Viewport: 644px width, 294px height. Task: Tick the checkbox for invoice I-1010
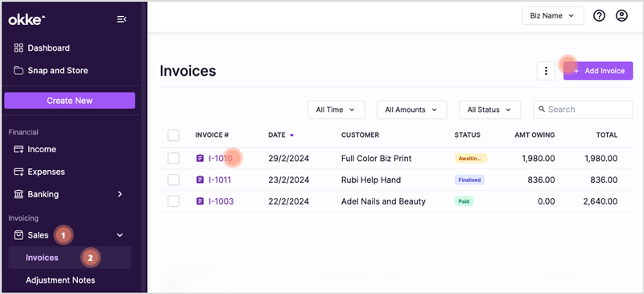pyautogui.click(x=173, y=159)
